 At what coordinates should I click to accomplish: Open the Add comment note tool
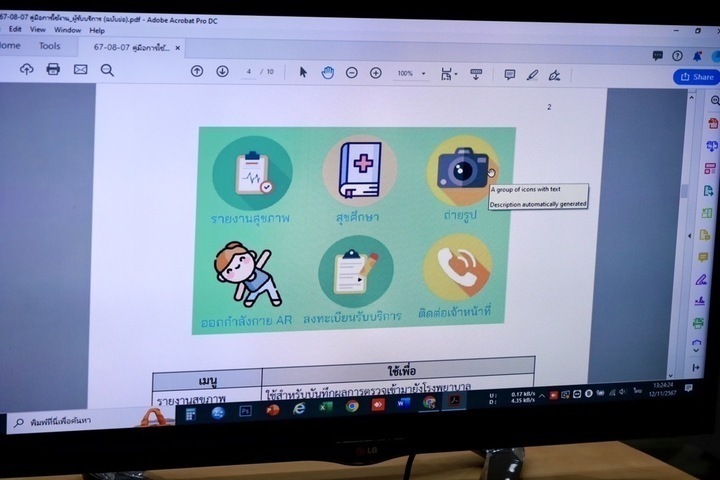pyautogui.click(x=509, y=74)
